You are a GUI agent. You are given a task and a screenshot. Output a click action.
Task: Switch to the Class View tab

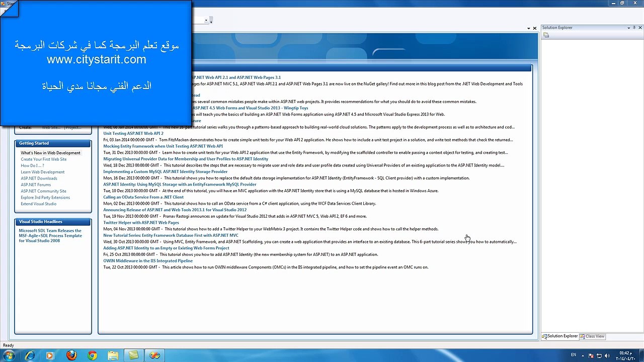coord(592,336)
